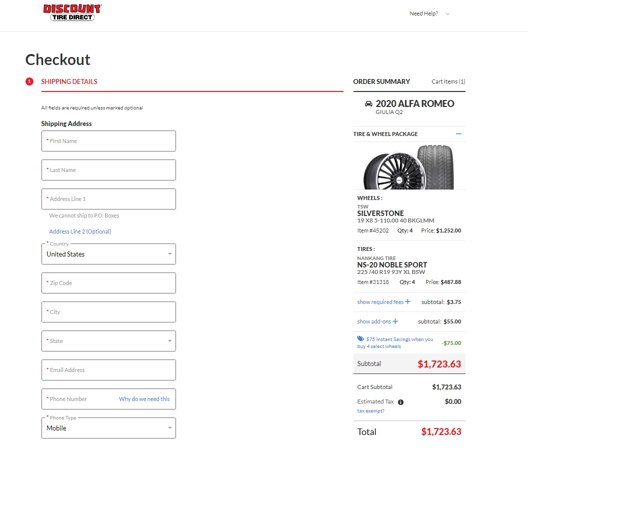
Task: Click the Email Address field
Action: [109, 370]
